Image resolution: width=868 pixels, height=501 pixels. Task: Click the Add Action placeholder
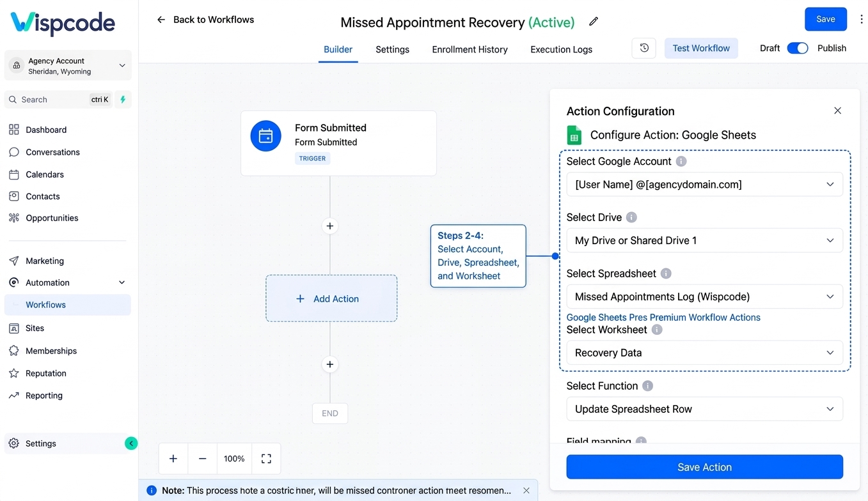[331, 298]
